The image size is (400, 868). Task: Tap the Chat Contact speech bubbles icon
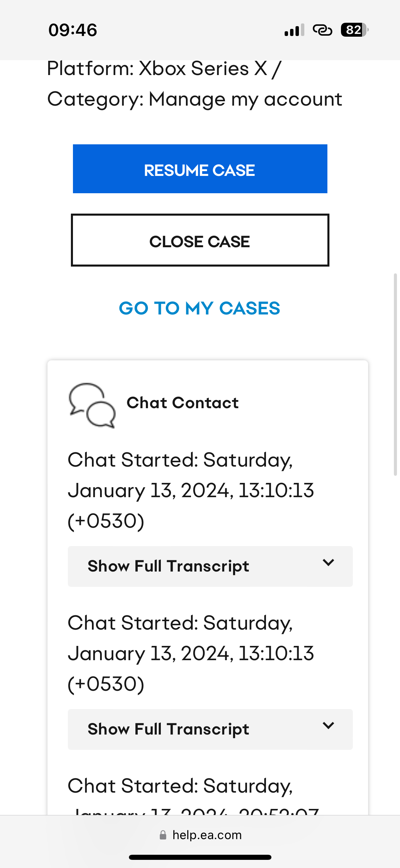92,405
